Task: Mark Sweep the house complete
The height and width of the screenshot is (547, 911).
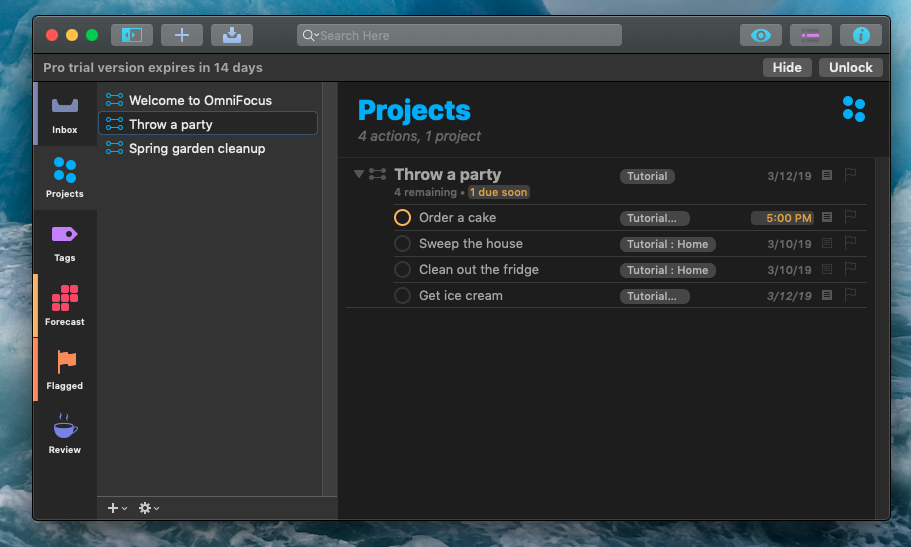Action: 402,244
